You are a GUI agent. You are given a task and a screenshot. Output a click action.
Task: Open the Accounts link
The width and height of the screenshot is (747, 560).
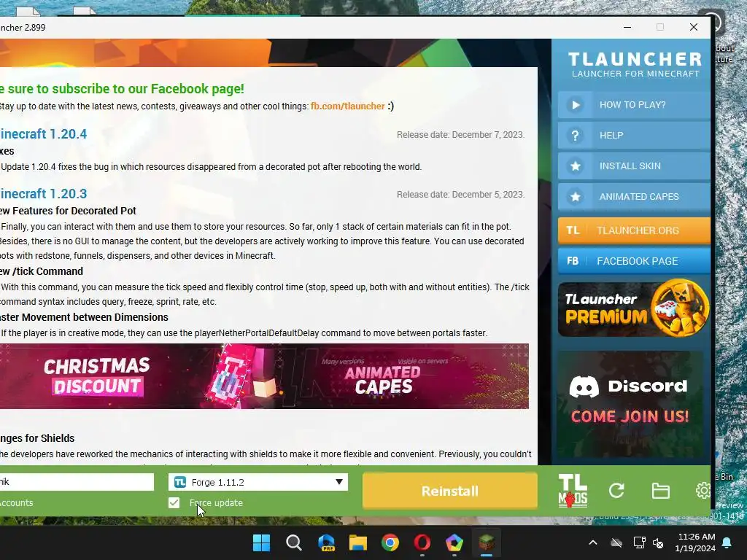17,503
